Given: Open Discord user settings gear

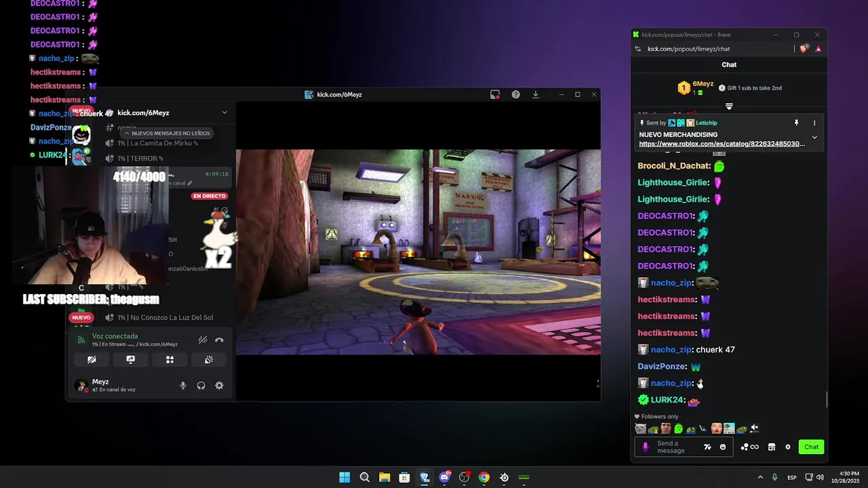Looking at the screenshot, I should [219, 385].
